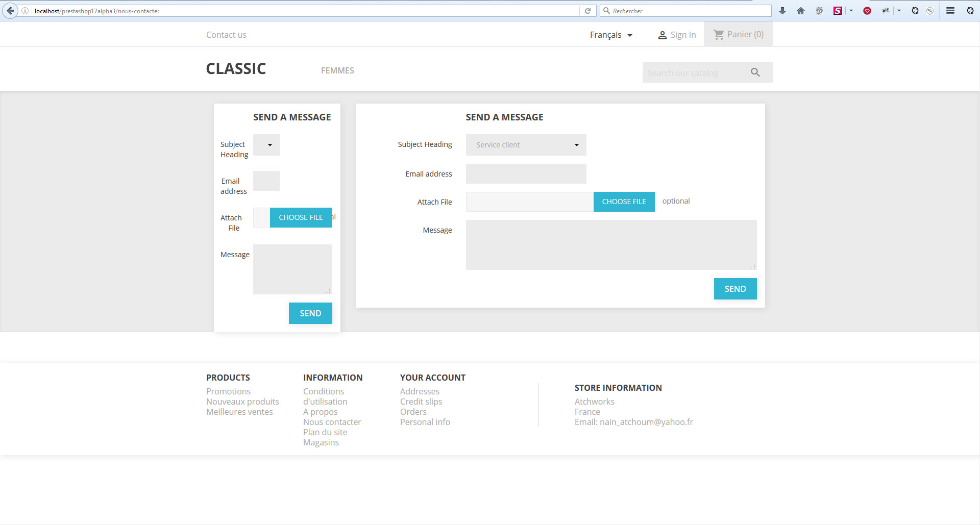Viewport: 980px width, 525px height.
Task: Click the first sync arrows icon
Action: (915, 11)
